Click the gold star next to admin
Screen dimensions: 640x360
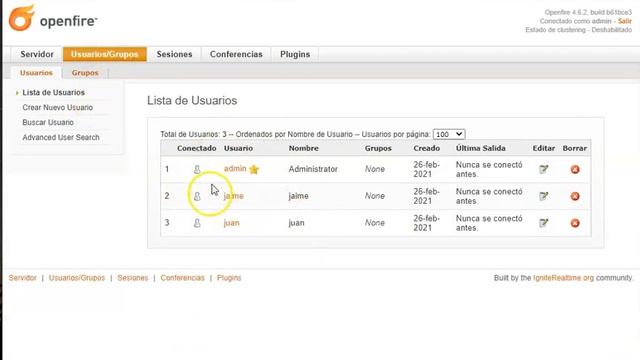[254, 169]
